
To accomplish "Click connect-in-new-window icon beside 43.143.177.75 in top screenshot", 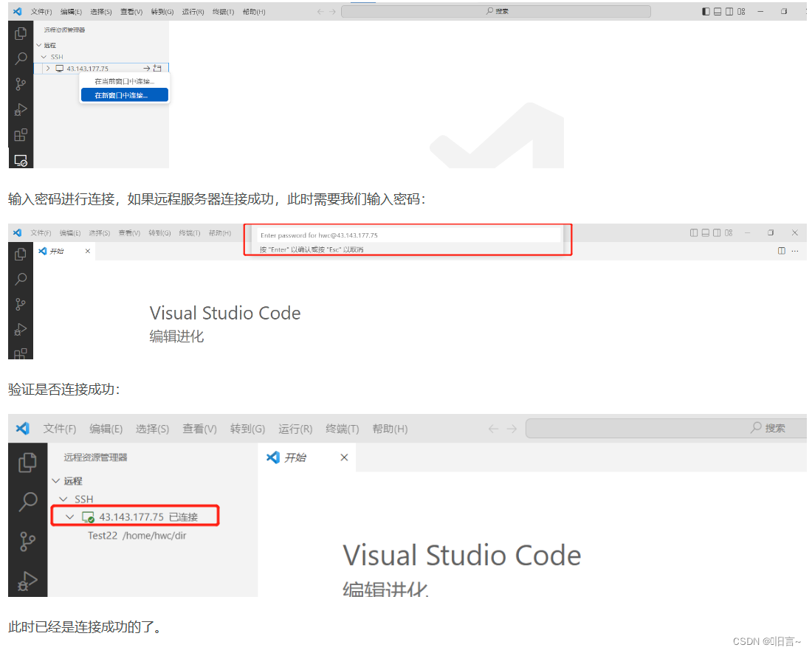I will (157, 69).
